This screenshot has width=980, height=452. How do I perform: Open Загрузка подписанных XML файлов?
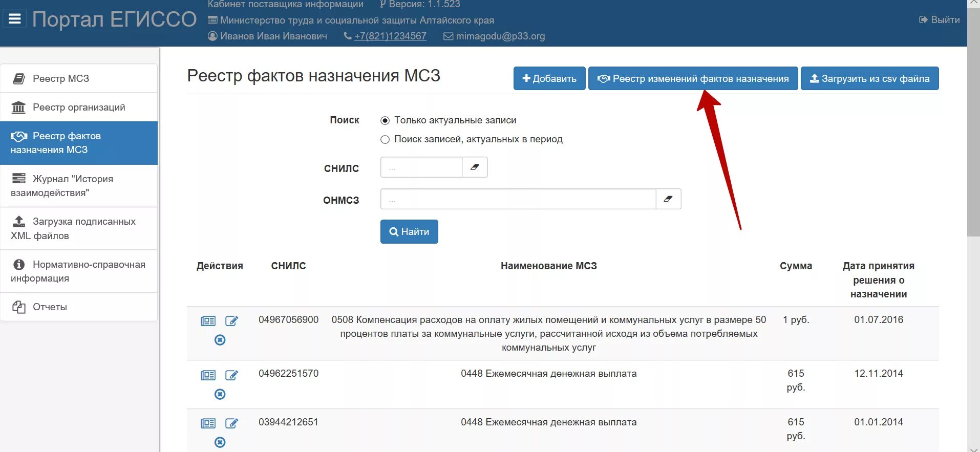click(x=79, y=228)
